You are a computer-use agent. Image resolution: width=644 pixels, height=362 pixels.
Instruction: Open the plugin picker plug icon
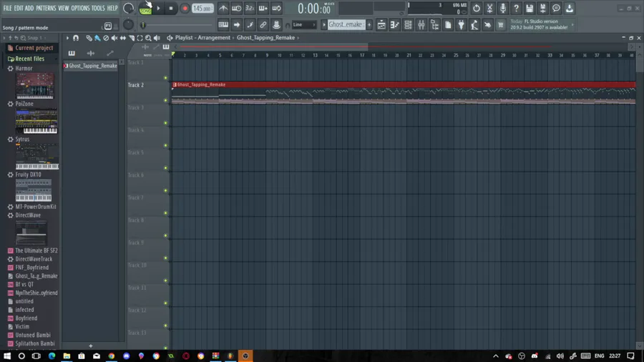tap(462, 25)
